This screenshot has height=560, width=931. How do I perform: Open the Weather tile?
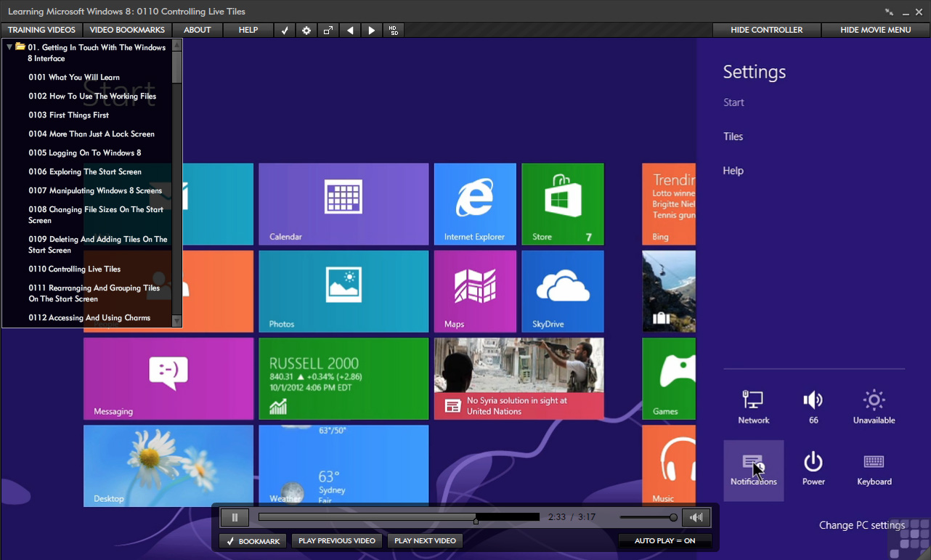[343, 466]
